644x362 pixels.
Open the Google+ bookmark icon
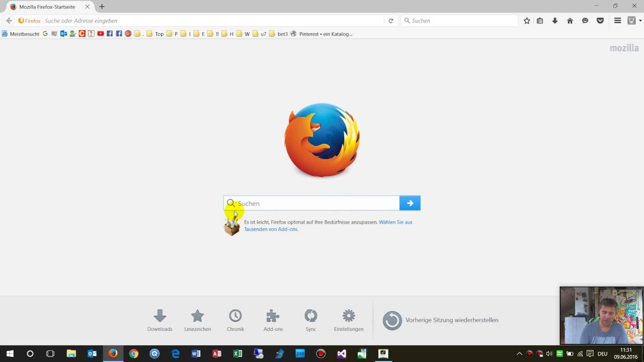click(x=128, y=34)
